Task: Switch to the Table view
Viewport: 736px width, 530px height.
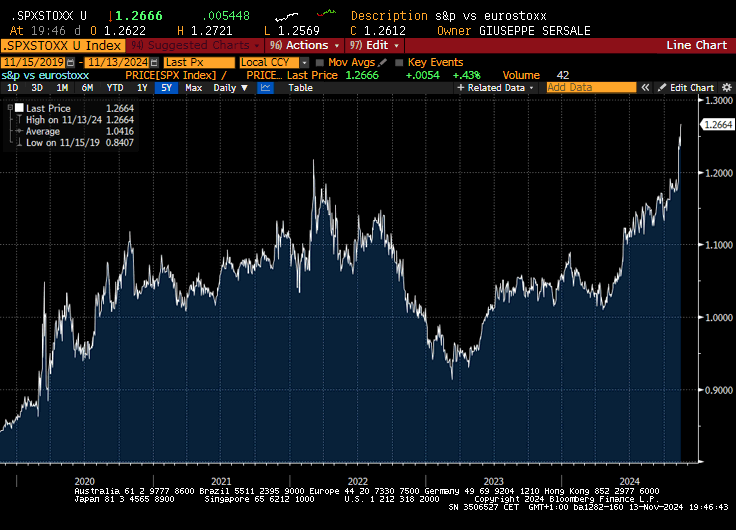Action: [x=300, y=88]
